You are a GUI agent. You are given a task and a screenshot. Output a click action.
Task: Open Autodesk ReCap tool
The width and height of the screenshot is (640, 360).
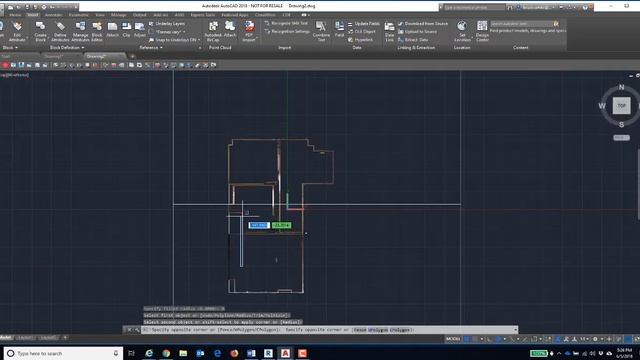point(213,31)
